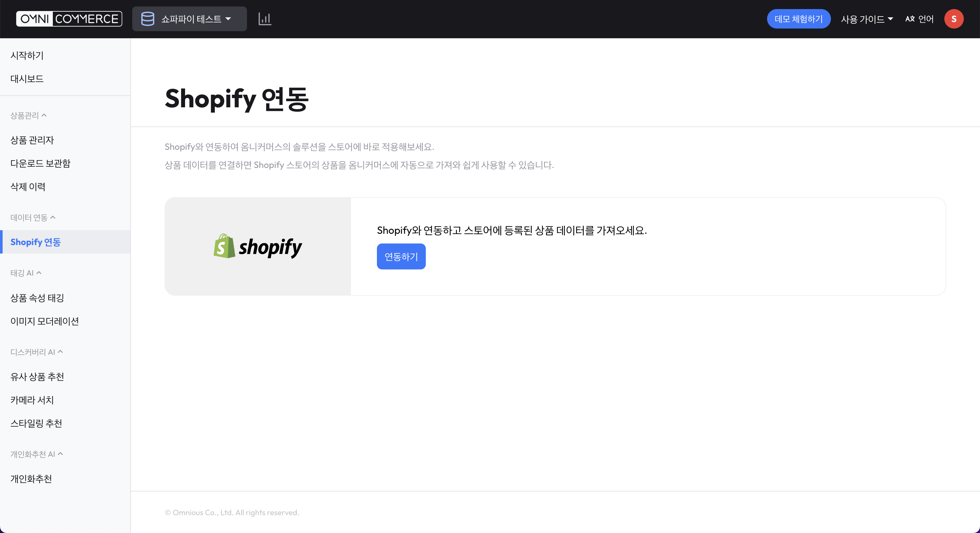980x533 pixels.
Task: Collapse the 개인화추천 AI section
Action: coord(37,454)
